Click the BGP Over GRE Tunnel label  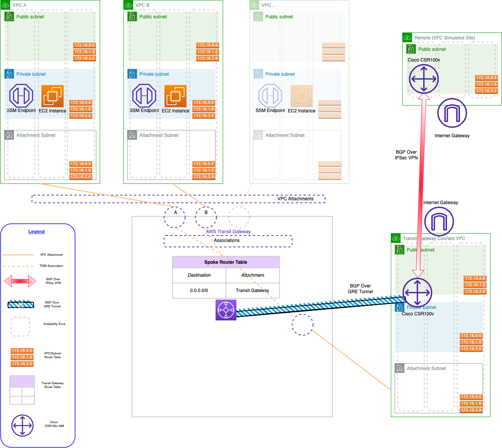tap(360, 289)
